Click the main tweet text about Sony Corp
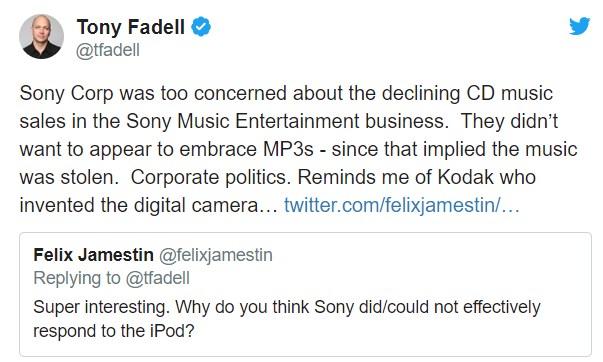The width and height of the screenshot is (603, 362). click(x=298, y=149)
